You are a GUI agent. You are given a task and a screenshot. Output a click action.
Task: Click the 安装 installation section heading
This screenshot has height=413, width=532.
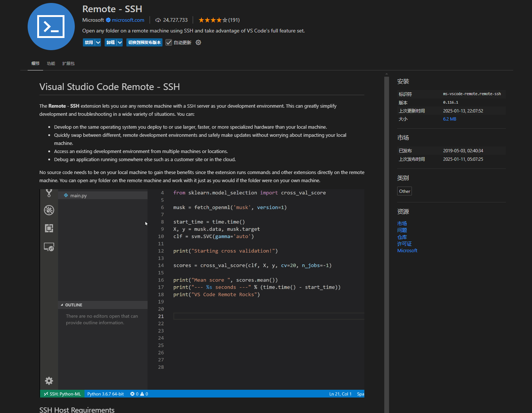[x=403, y=81]
